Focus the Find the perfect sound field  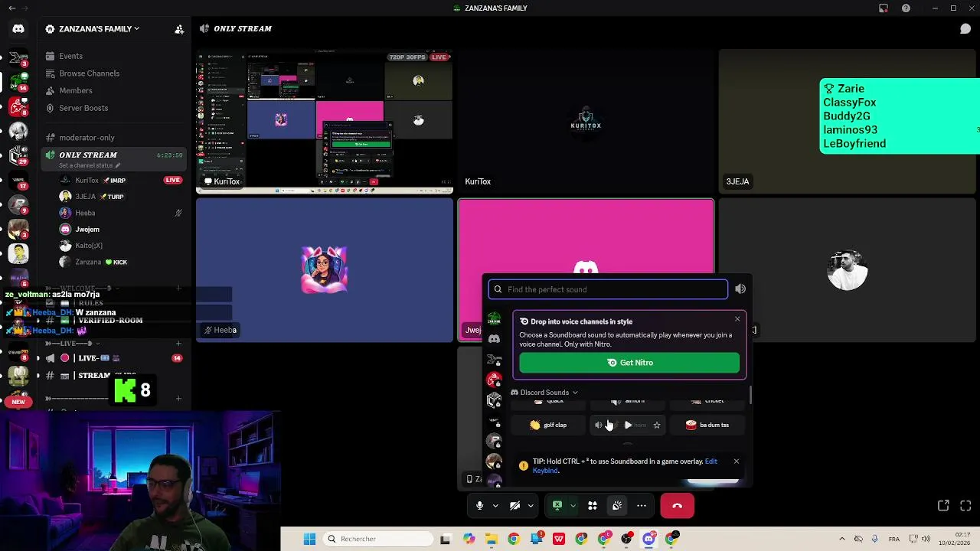pyautogui.click(x=609, y=289)
